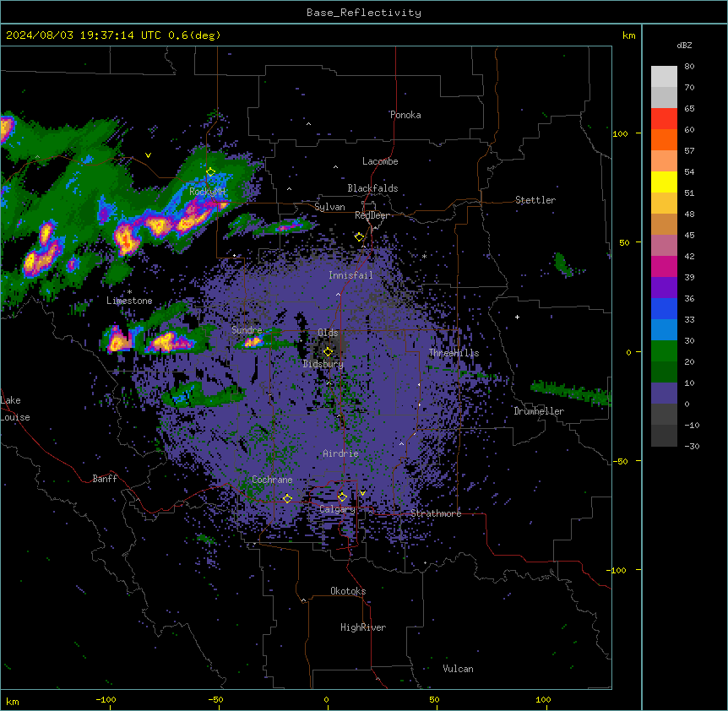This screenshot has width=728, height=711.
Task: Click the Okotoks town label
Action: tap(348, 591)
